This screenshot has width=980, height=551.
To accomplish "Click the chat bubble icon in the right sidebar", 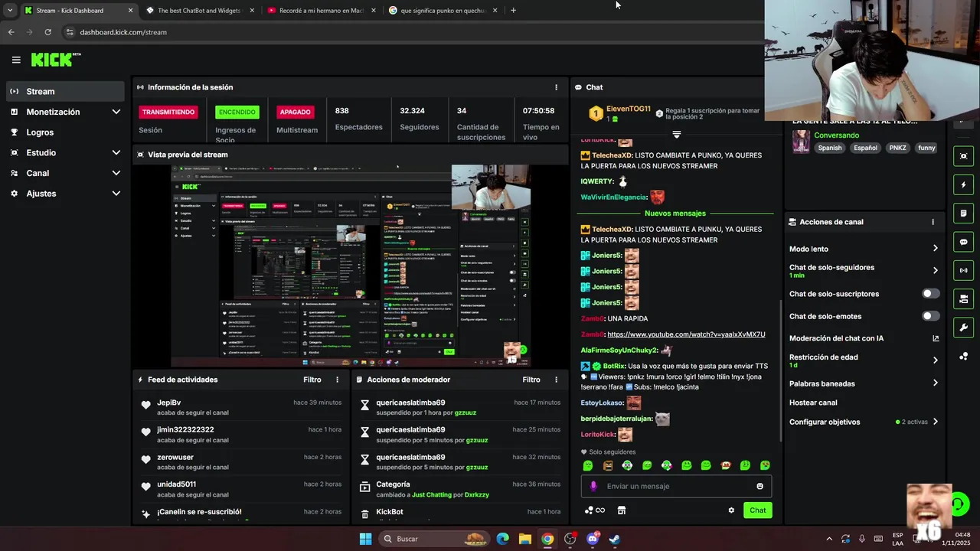I will coord(963,242).
